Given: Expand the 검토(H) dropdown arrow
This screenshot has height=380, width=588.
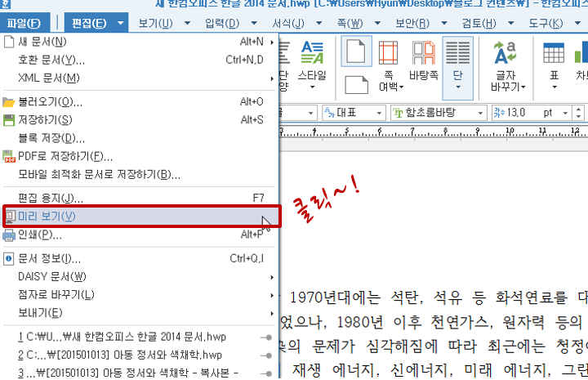Looking at the screenshot, I should click(510, 23).
